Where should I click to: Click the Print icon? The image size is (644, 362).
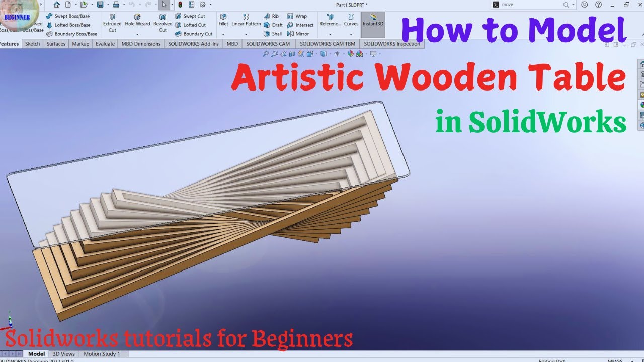[x=116, y=5]
